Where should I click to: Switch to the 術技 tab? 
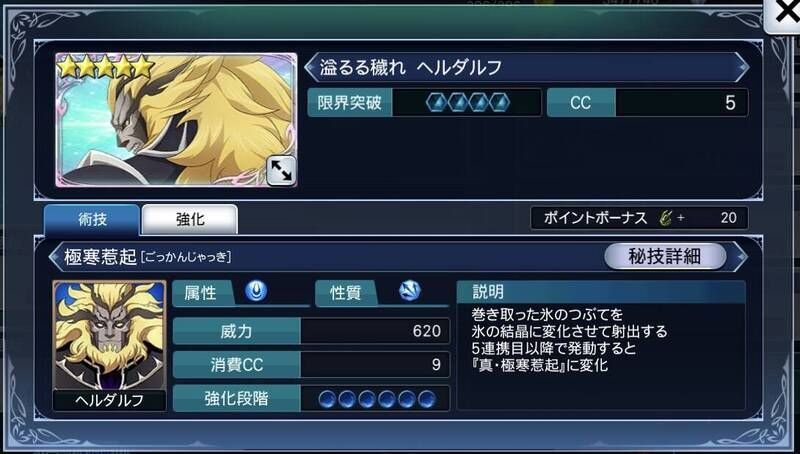(92, 220)
